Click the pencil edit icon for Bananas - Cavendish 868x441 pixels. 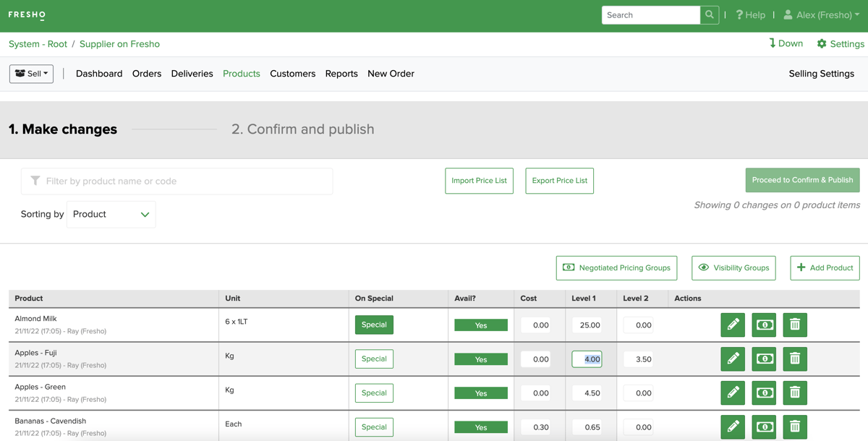click(x=733, y=427)
